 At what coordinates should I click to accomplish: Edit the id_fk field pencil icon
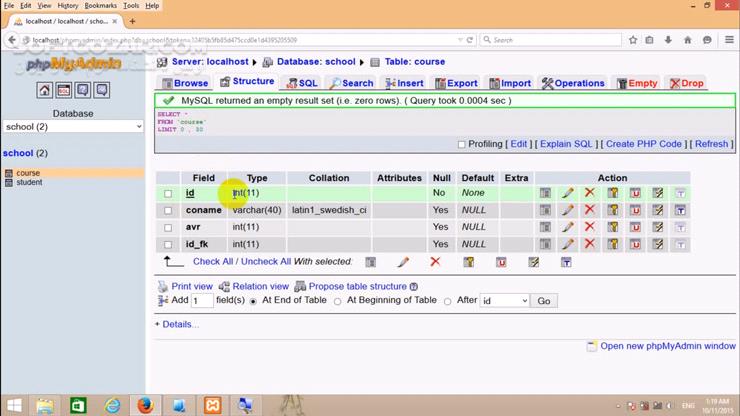click(x=568, y=244)
